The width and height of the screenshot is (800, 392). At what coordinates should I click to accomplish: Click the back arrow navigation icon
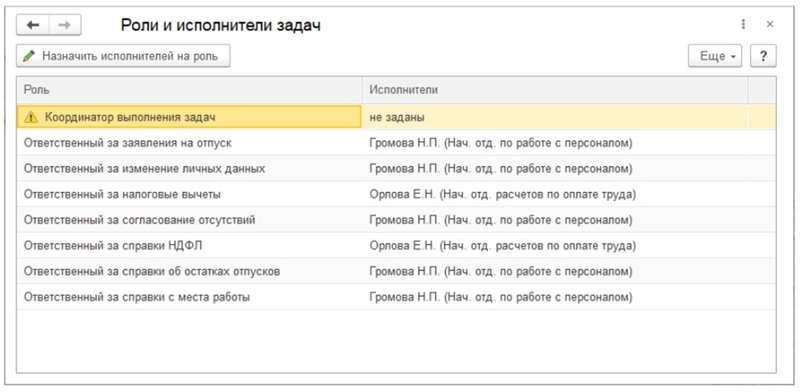(33, 25)
